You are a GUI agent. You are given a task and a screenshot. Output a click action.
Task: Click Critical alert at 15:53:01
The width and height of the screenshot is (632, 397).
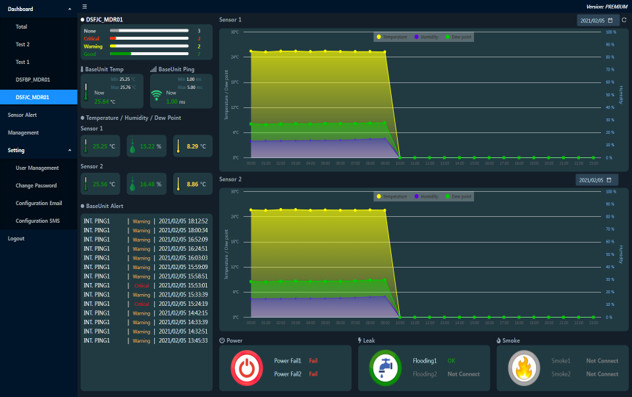click(x=146, y=285)
